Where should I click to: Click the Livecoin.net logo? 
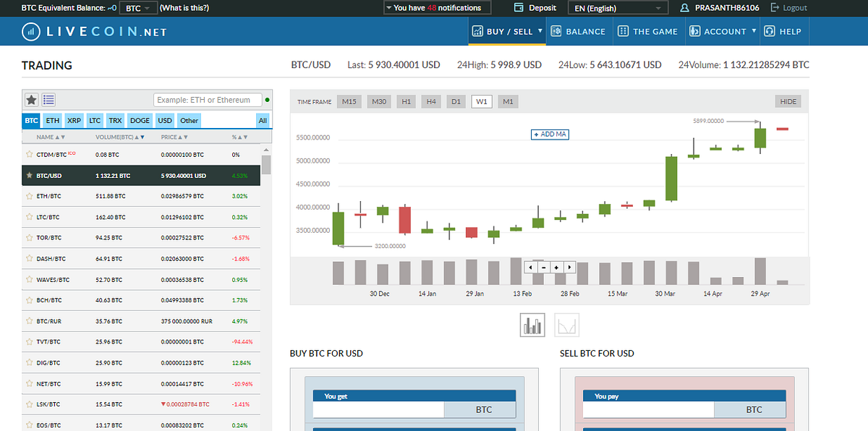[96, 31]
